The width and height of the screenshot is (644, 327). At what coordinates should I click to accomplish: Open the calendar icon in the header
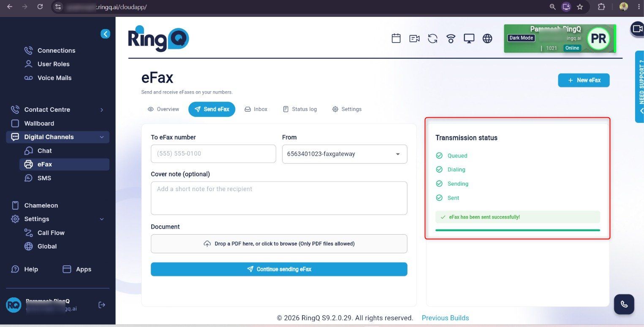point(396,38)
